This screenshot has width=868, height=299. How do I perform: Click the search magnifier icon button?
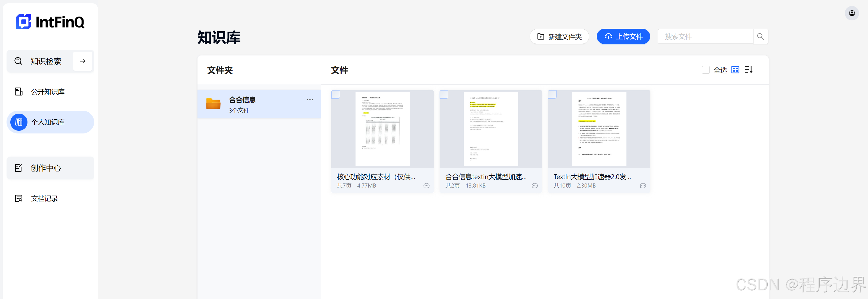click(x=760, y=36)
